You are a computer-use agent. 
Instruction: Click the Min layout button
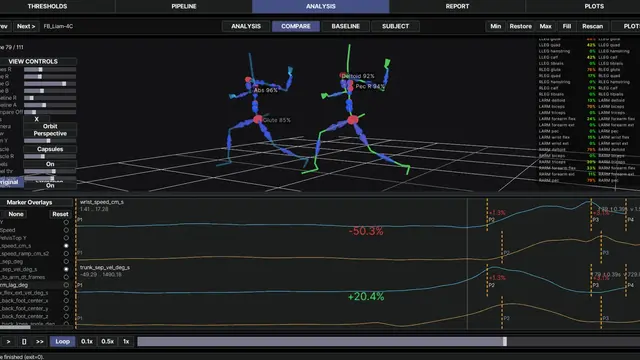pyautogui.click(x=496, y=26)
